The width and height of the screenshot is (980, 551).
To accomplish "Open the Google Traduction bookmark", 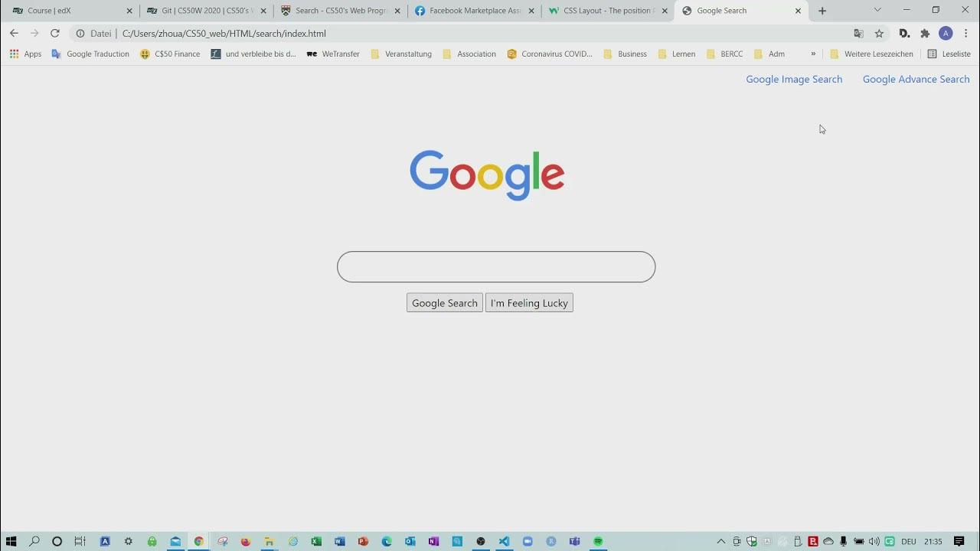I will 90,54.
